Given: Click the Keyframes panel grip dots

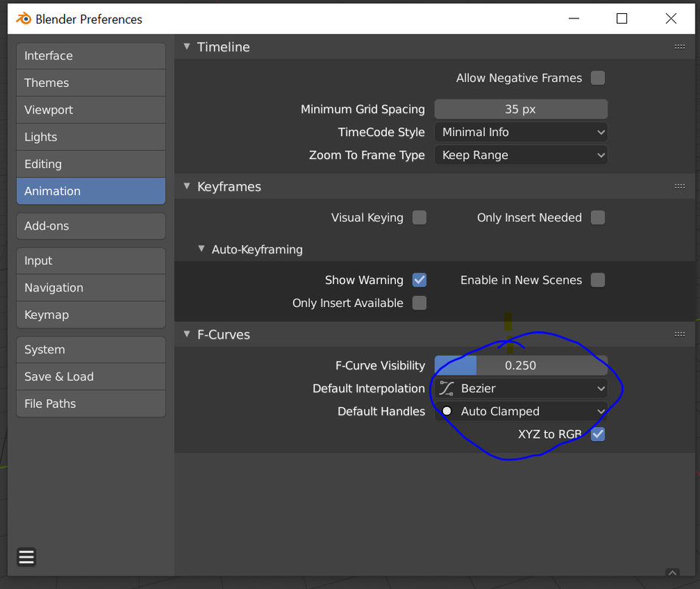Looking at the screenshot, I should (x=679, y=187).
